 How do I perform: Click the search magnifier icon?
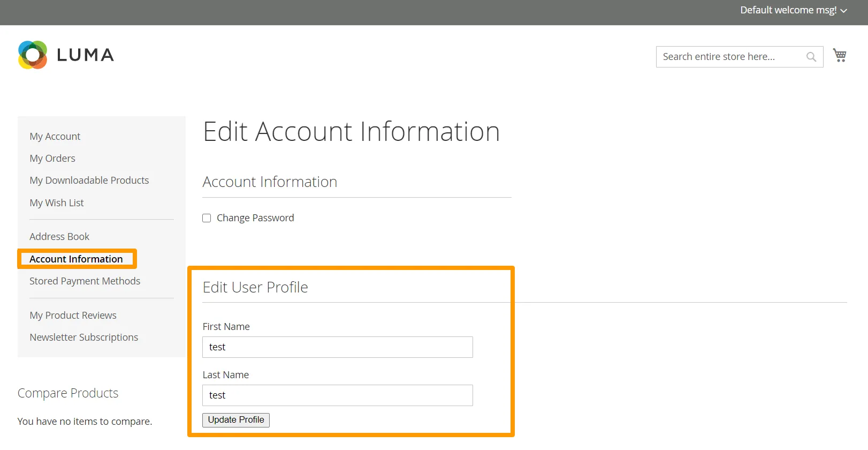[x=811, y=57]
